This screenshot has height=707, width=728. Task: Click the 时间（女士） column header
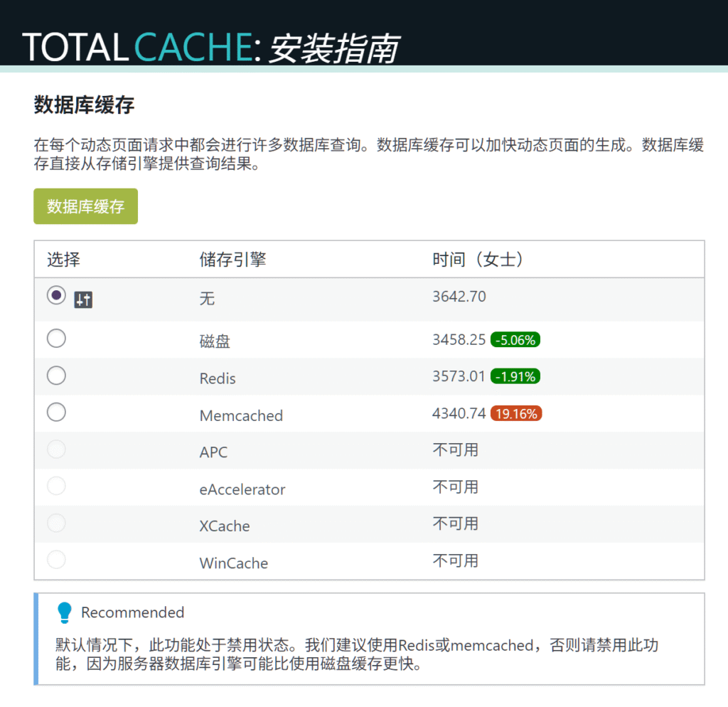click(478, 260)
